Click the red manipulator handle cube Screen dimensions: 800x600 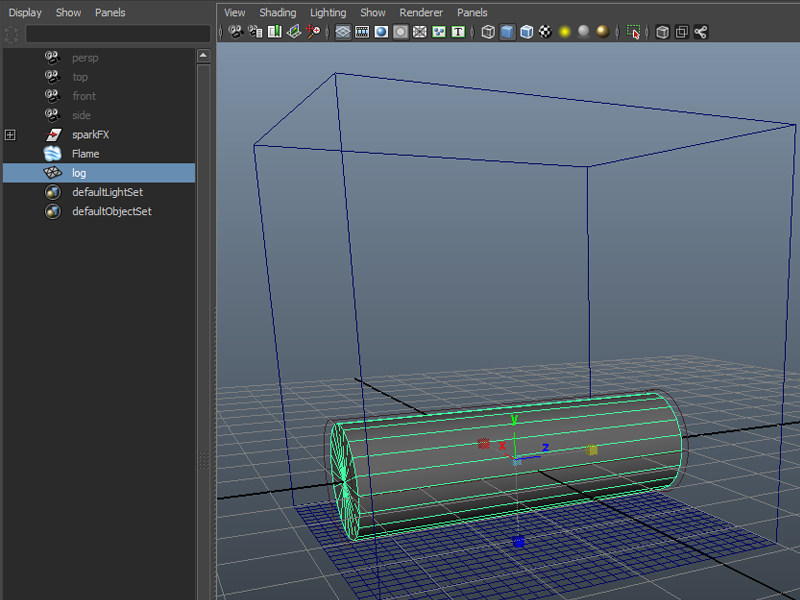484,444
